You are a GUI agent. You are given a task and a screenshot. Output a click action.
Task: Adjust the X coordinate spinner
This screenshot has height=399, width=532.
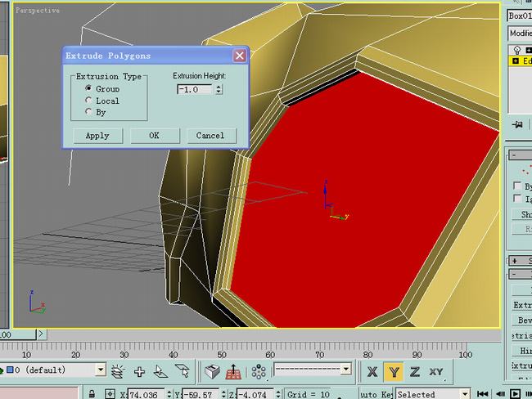tap(169, 394)
